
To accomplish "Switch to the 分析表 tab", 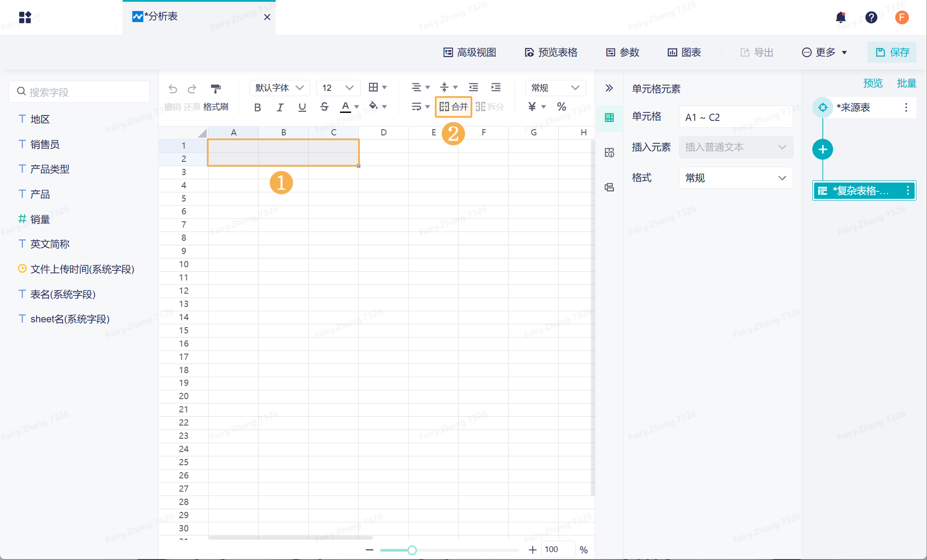I will click(161, 17).
